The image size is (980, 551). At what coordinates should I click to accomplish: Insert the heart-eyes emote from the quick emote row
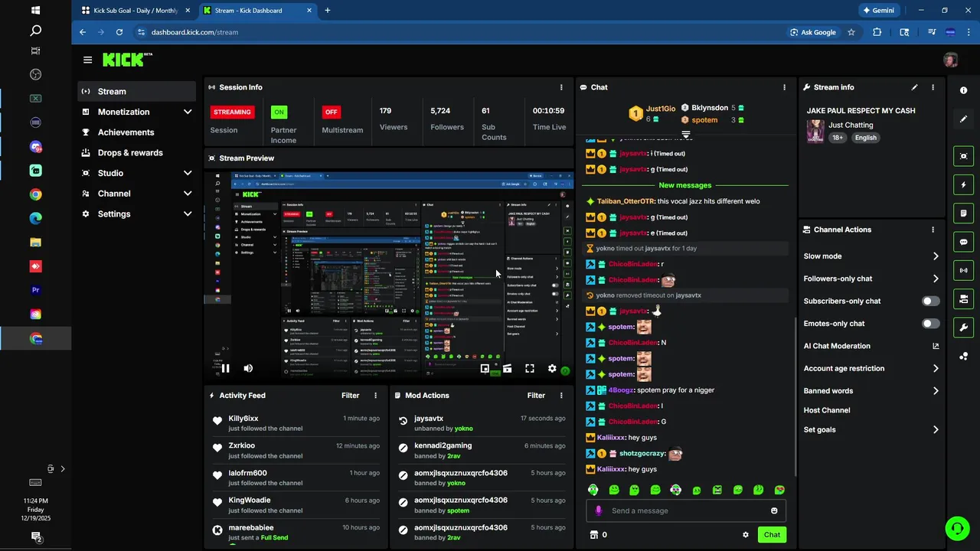tap(779, 490)
